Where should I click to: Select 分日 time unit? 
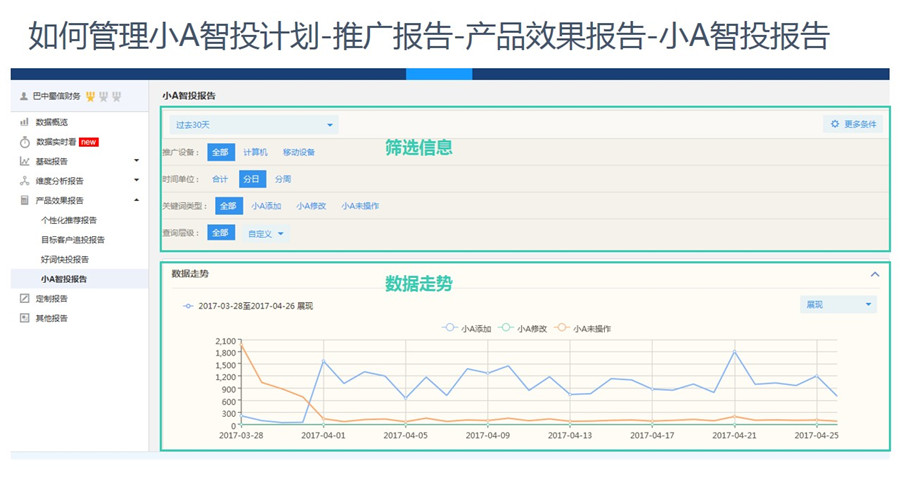(251, 179)
